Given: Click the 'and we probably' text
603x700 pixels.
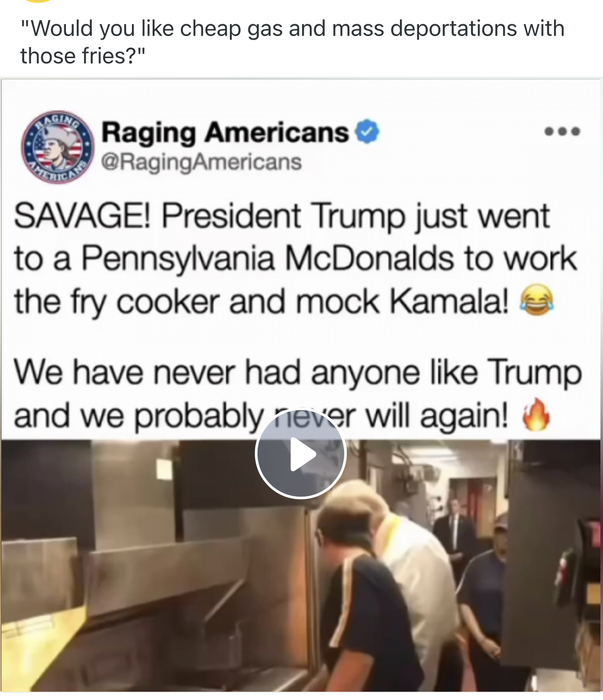Looking at the screenshot, I should coord(139,416).
